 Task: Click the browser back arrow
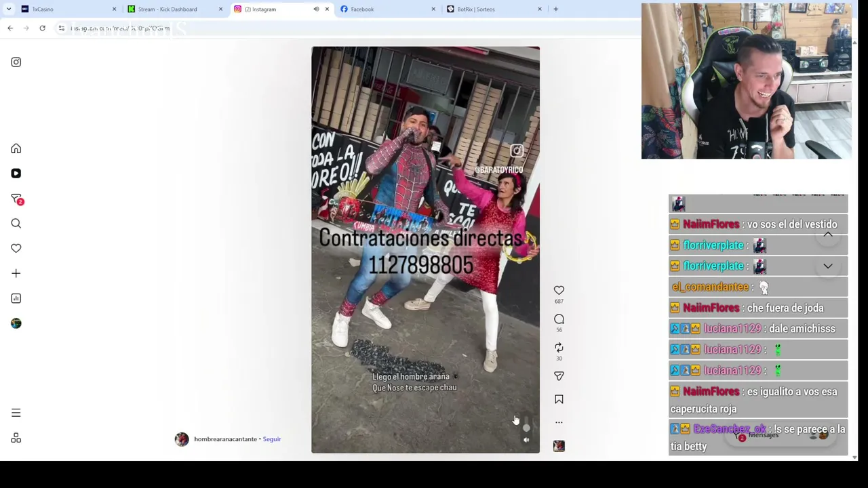pos(10,28)
